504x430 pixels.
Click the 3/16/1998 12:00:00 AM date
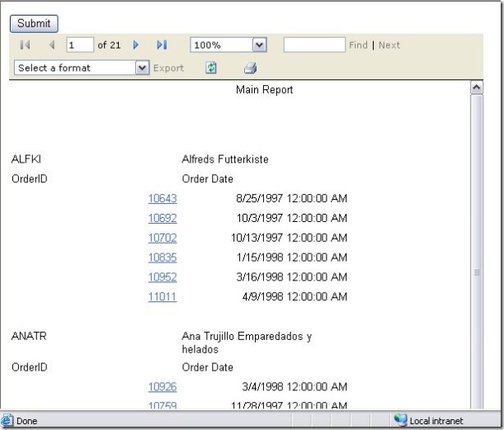(x=292, y=277)
